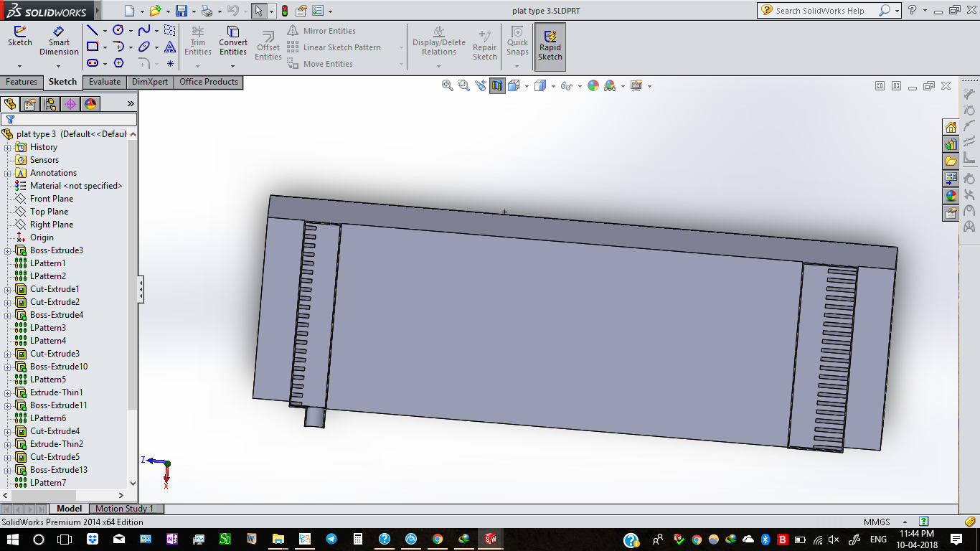The height and width of the screenshot is (551, 980).
Task: Expand the History folder node
Action: click(x=8, y=147)
